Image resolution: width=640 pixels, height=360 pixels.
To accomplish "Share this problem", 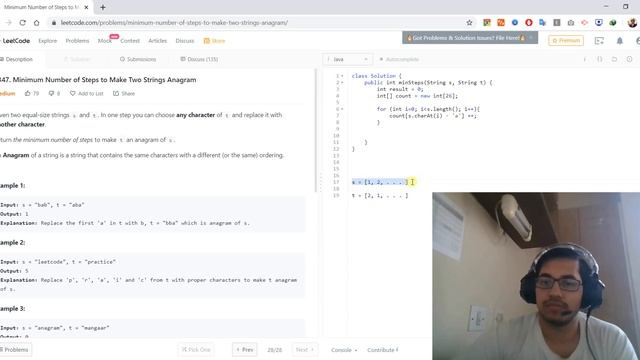I will 124,93.
